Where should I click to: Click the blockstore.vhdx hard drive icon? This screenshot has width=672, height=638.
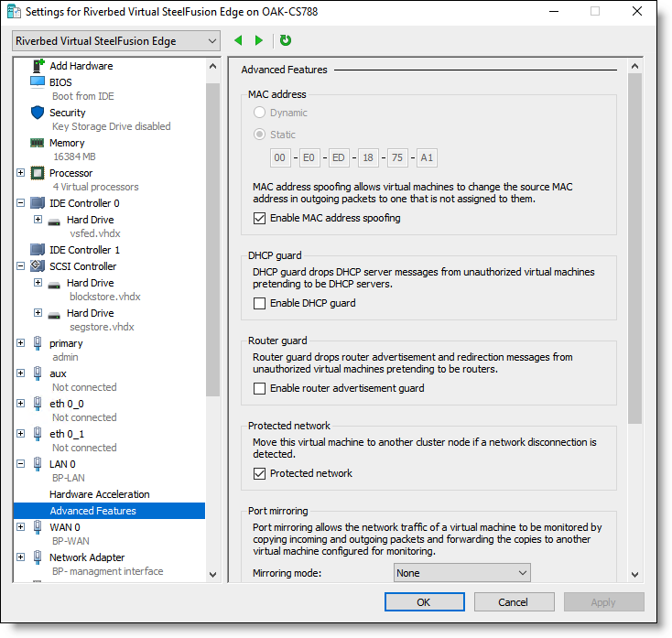(54, 285)
